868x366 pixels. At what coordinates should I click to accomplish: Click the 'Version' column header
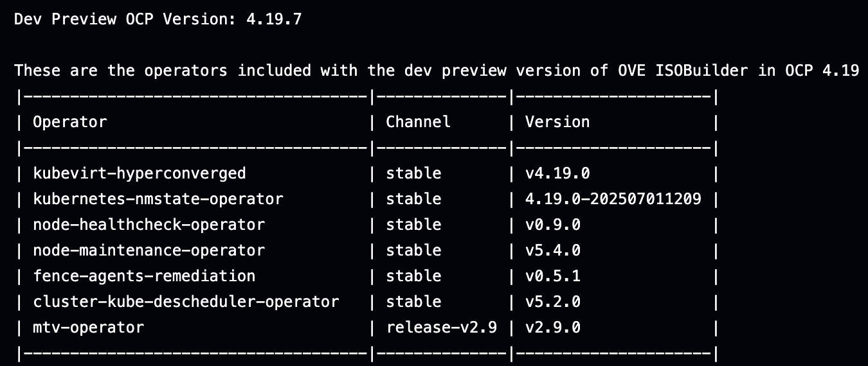pos(557,122)
